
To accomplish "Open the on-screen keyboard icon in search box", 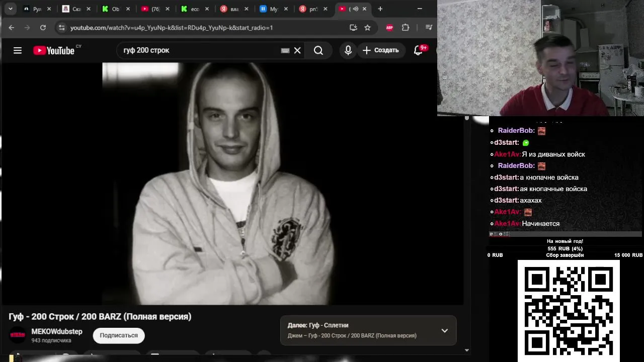I will 285,50.
